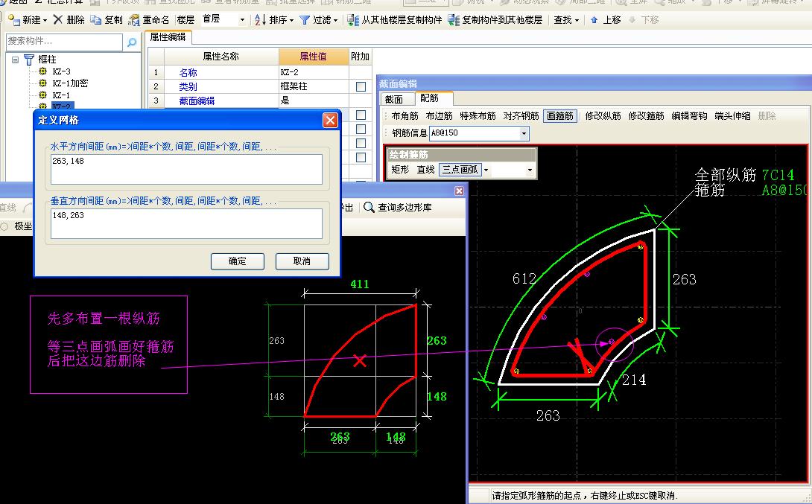Viewport: 812px width, 504px height.
Task: Open the 排序 dropdown arrow
Action: (x=291, y=20)
